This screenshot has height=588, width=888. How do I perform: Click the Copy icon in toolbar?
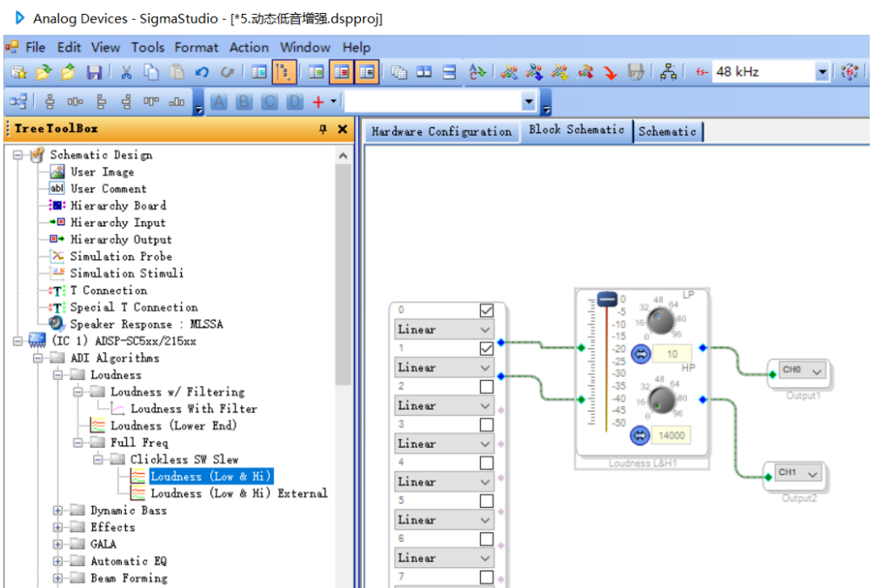pyautogui.click(x=151, y=72)
